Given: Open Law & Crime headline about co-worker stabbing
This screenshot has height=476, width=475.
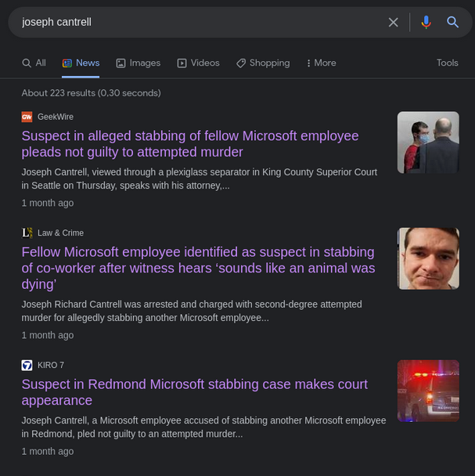Looking at the screenshot, I should [x=198, y=268].
